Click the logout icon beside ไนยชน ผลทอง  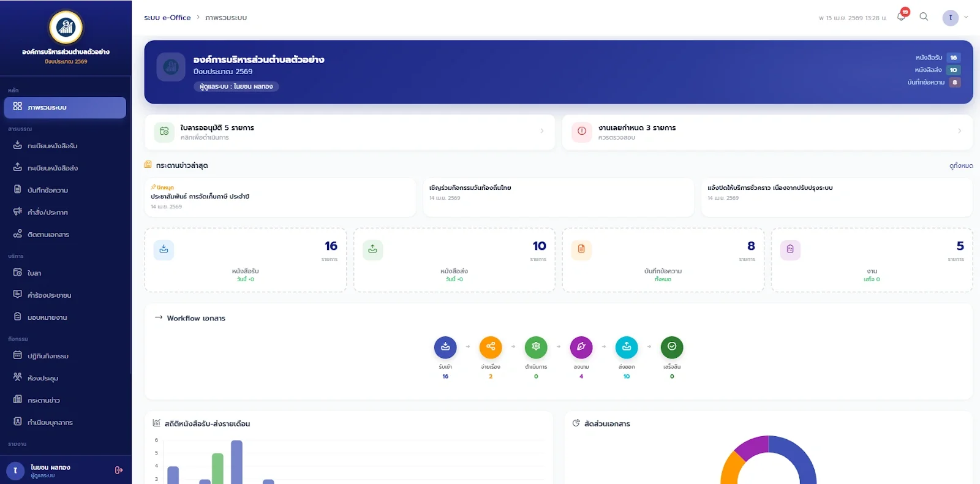coord(119,470)
